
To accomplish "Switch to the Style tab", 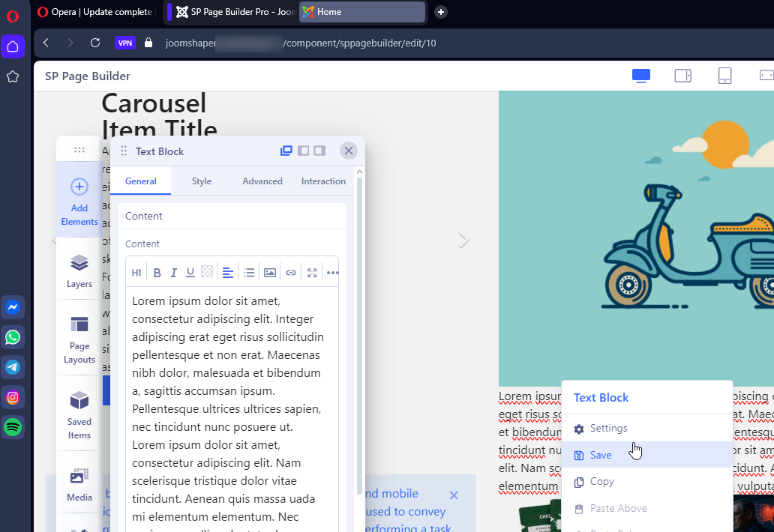I will point(201,181).
